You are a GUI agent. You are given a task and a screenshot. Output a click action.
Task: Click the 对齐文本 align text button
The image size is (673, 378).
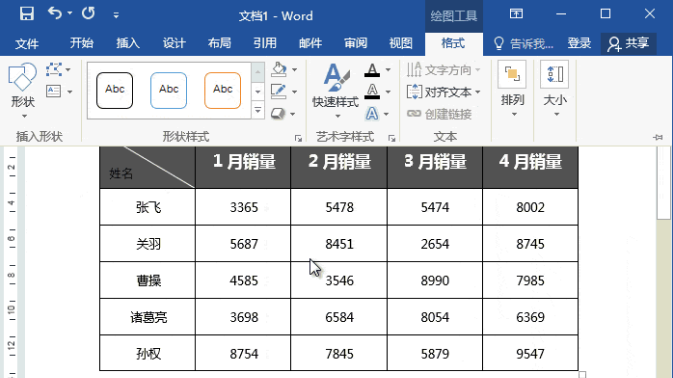[443, 92]
